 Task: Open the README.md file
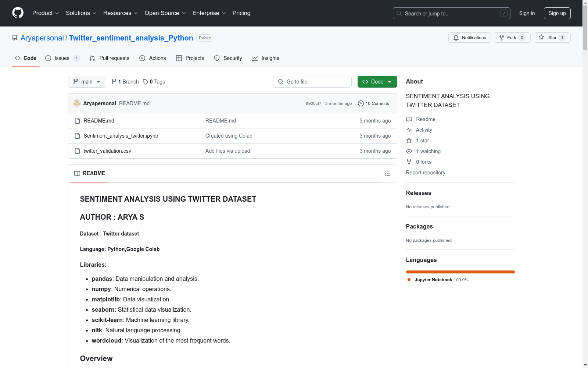click(99, 121)
